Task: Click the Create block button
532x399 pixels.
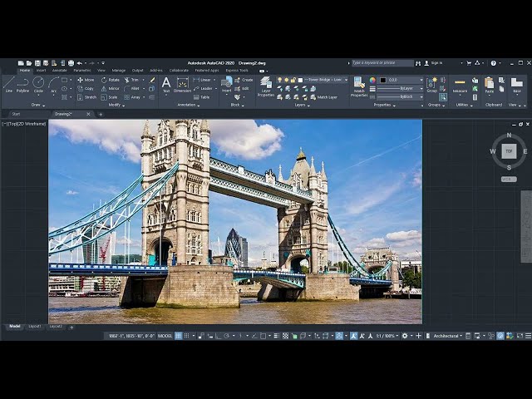Action: pos(244,80)
